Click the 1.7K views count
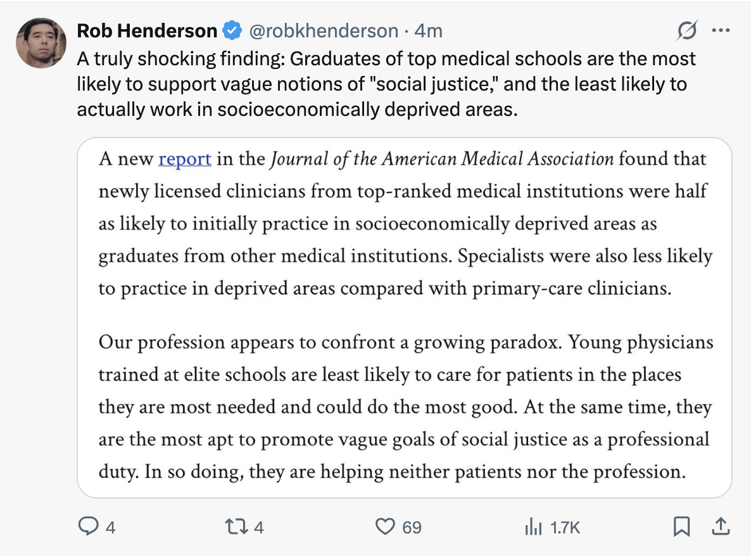This screenshot has width=751, height=560. coord(565,527)
